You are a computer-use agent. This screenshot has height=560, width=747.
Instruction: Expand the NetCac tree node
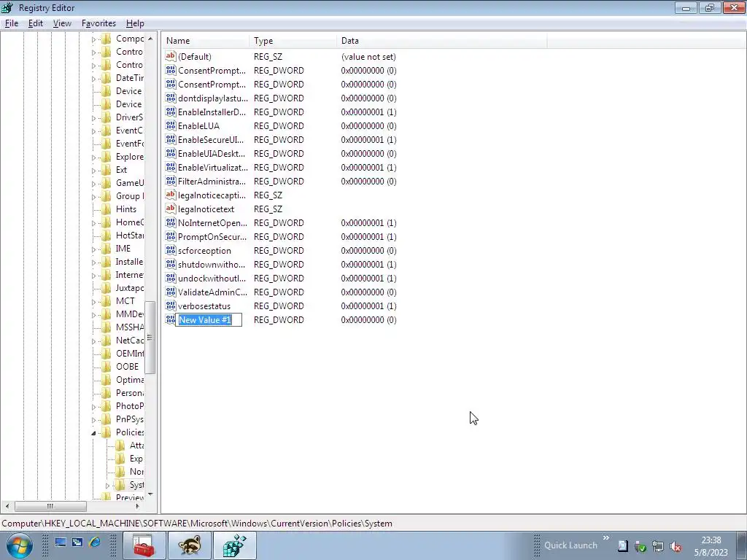coord(93,341)
